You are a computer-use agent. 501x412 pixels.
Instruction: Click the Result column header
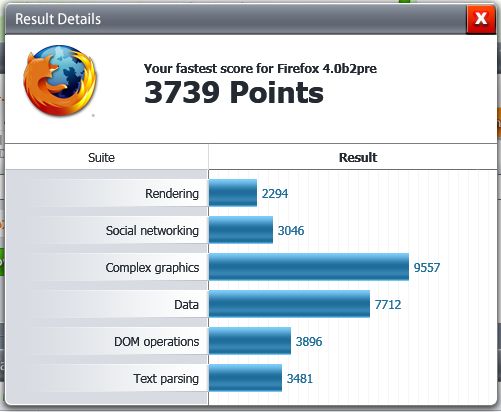(358, 157)
